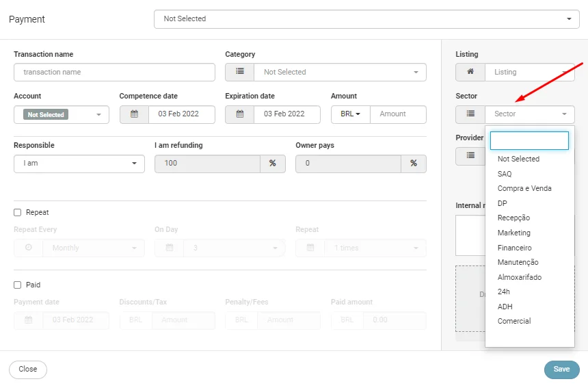Click the home icon beside Listing

pos(470,72)
